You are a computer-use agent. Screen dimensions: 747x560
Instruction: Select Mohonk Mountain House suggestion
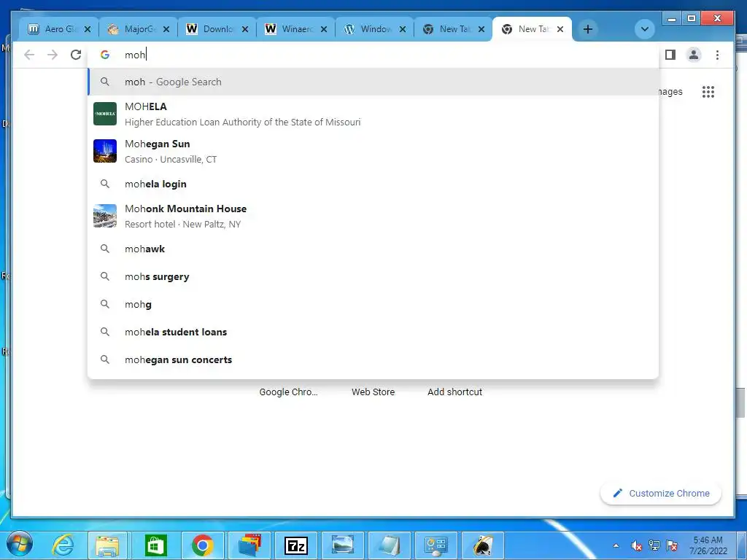373,216
